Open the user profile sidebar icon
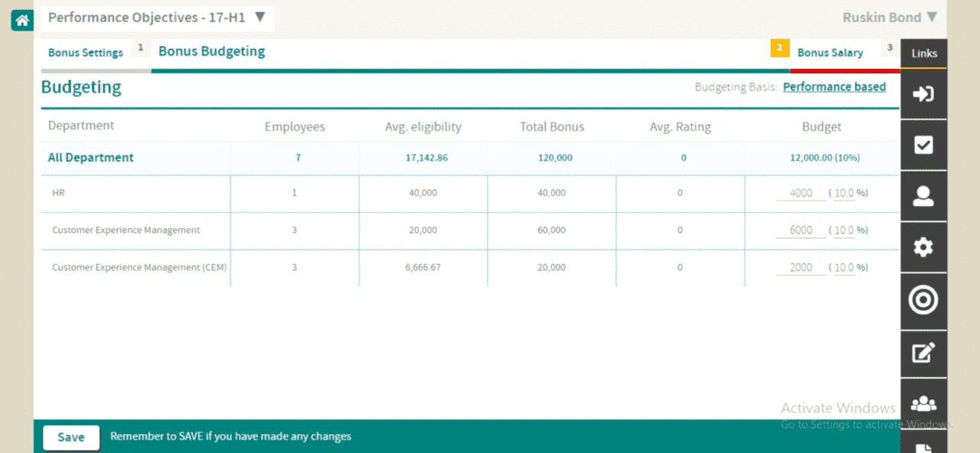 click(x=923, y=197)
